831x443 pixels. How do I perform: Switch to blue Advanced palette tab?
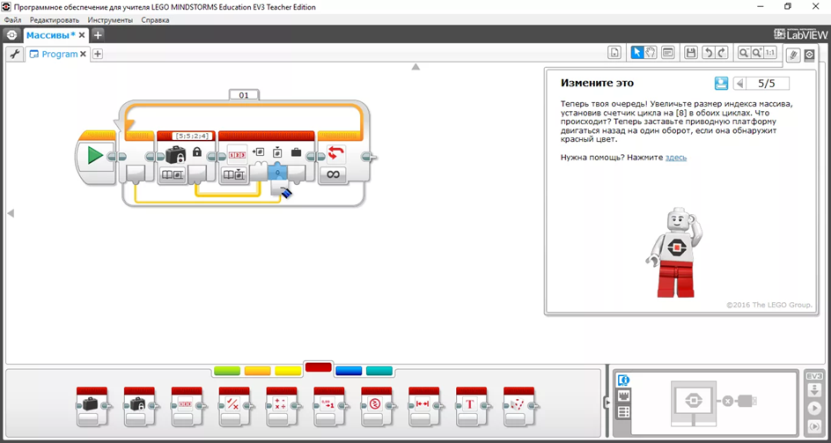pyautogui.click(x=349, y=371)
